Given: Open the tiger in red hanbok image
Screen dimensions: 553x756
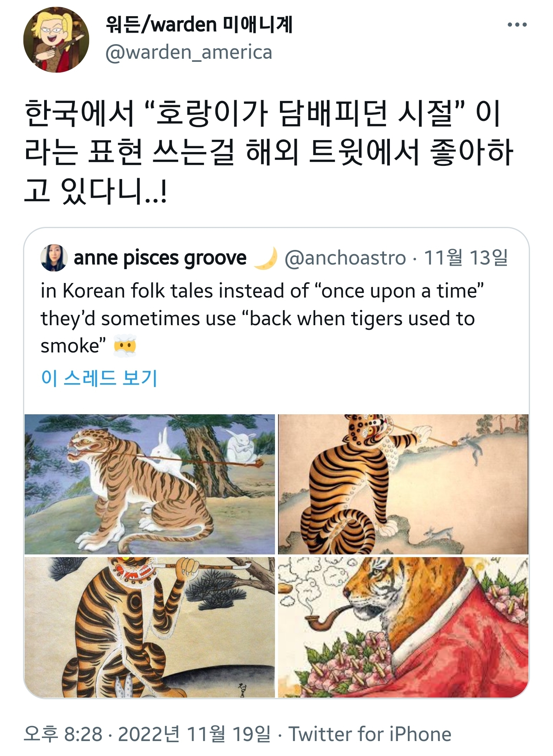Looking at the screenshot, I should click(x=403, y=627).
